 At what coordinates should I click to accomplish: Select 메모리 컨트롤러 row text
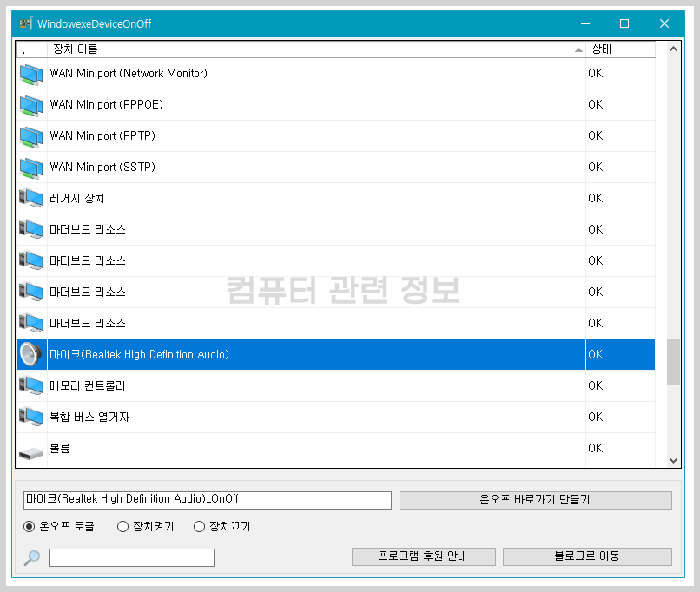pos(87,385)
